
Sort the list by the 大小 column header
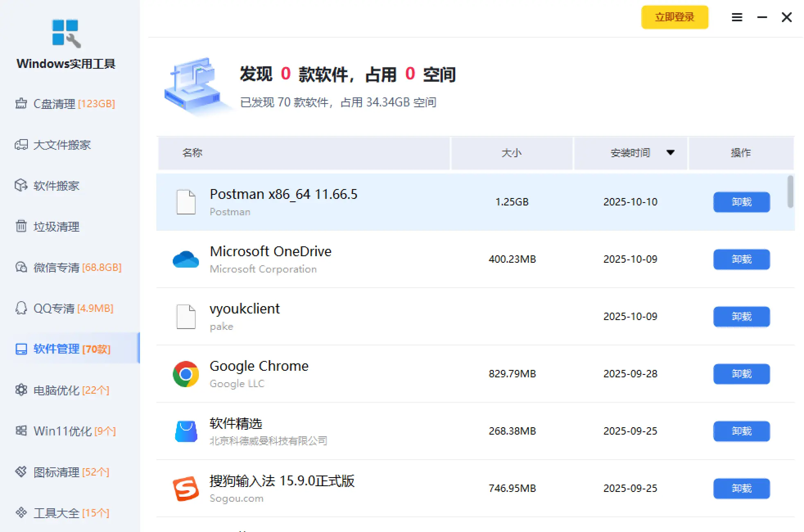pos(511,153)
